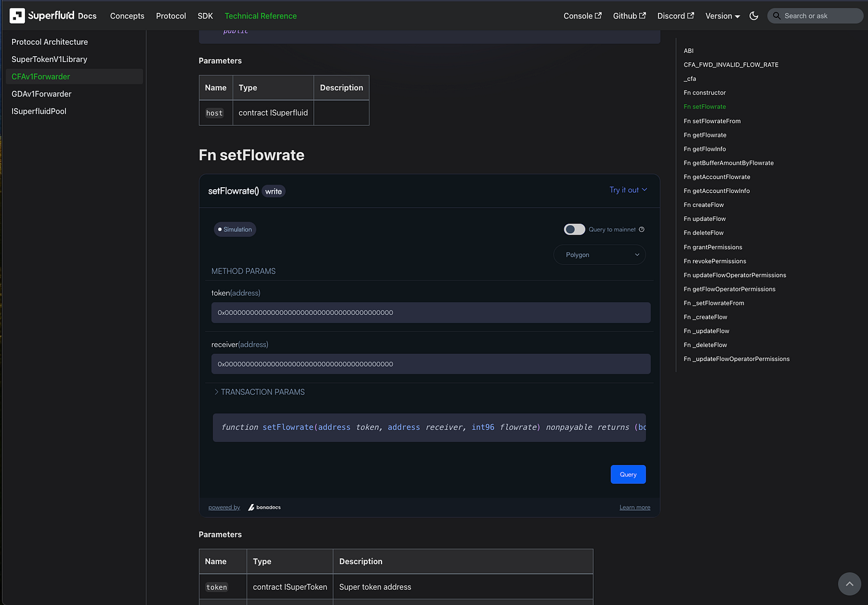Toggle dark mode with the moon icon
Screen dimensions: 868x605
click(754, 16)
